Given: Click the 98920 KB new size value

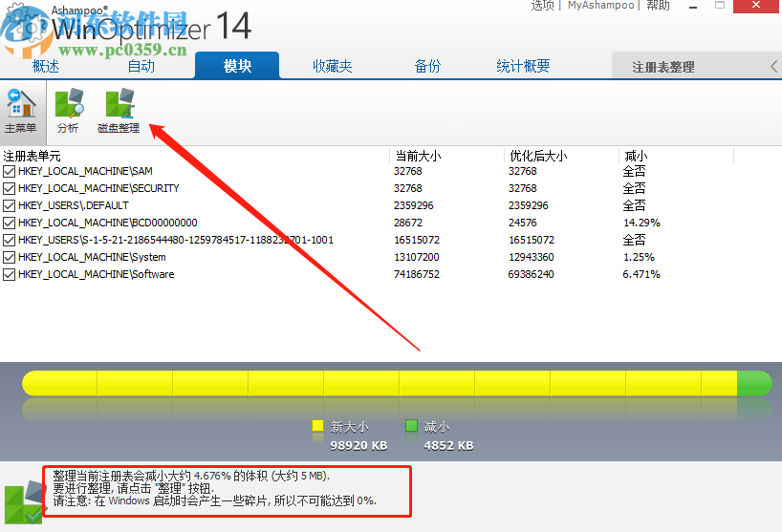Looking at the screenshot, I should click(x=358, y=445).
